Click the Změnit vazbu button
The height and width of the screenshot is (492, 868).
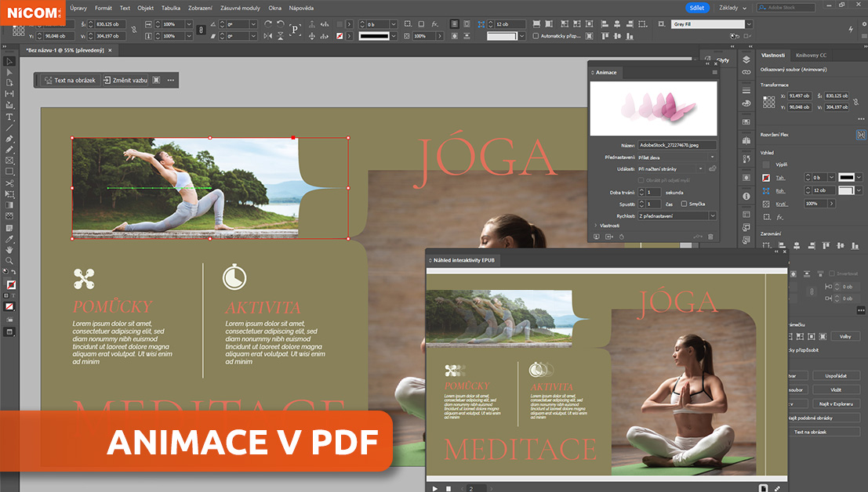coord(125,80)
